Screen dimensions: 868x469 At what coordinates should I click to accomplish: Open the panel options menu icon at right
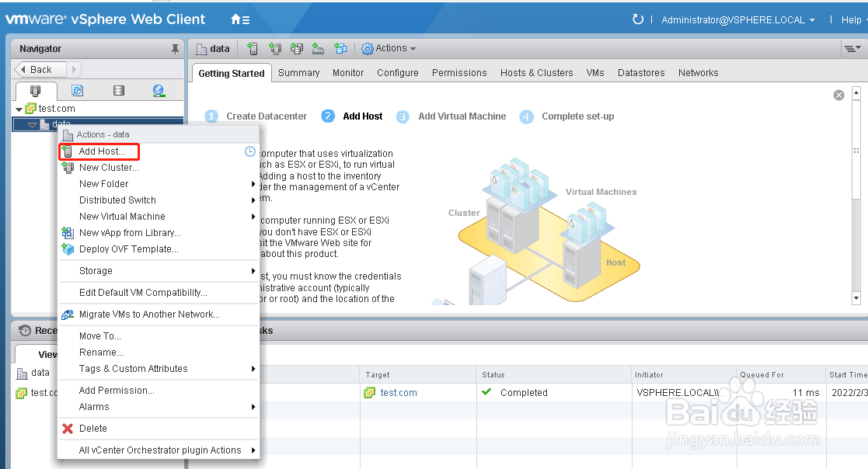(x=852, y=49)
